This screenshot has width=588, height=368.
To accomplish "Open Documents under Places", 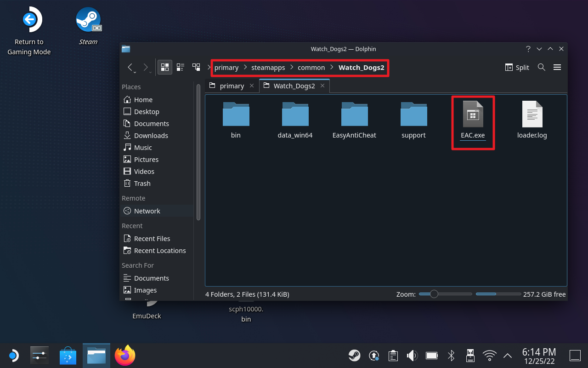I will [x=157, y=124].
